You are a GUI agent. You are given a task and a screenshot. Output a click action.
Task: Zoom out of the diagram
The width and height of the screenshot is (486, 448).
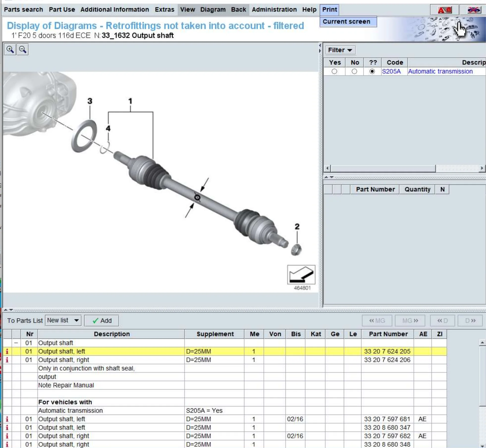coord(23,50)
